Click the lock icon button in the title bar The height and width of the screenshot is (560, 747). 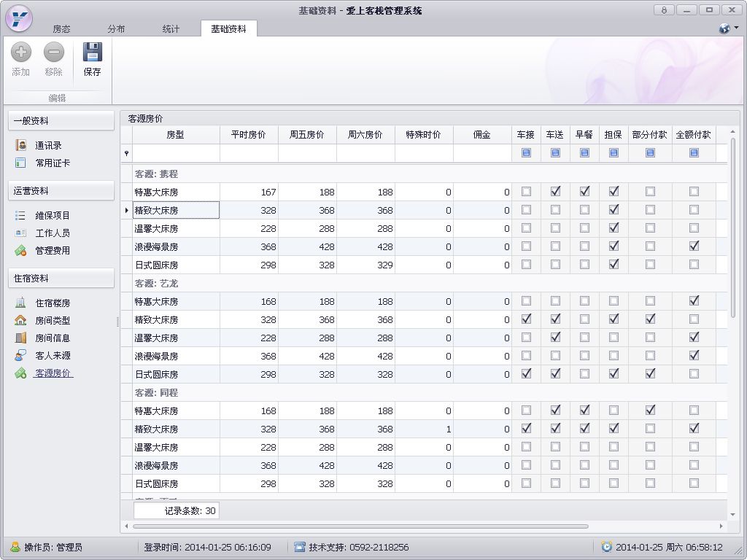pos(664,9)
